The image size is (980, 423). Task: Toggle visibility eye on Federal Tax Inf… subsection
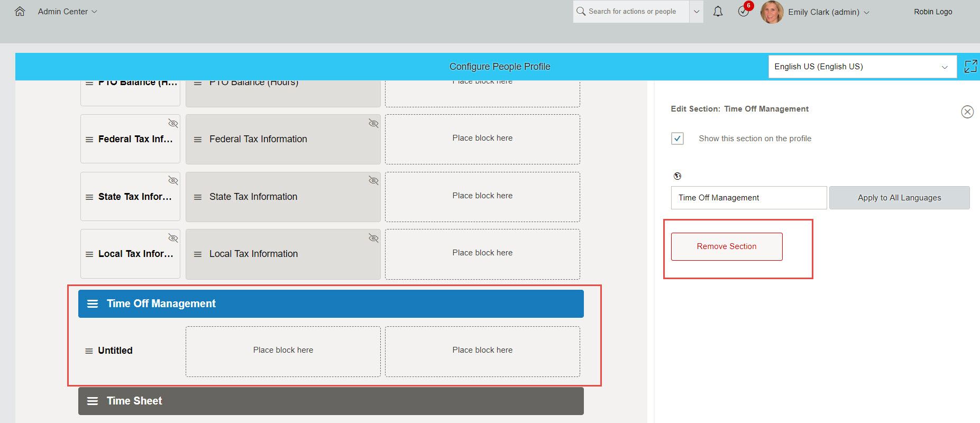coord(173,123)
